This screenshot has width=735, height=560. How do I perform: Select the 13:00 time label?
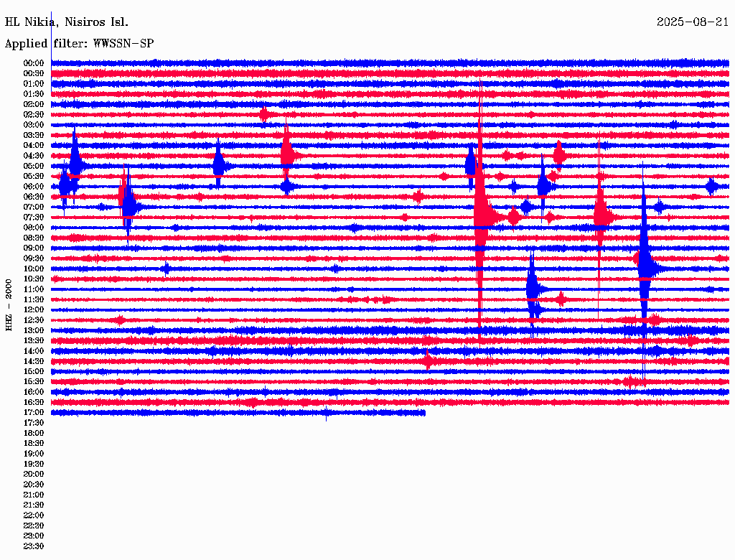[x=34, y=330]
